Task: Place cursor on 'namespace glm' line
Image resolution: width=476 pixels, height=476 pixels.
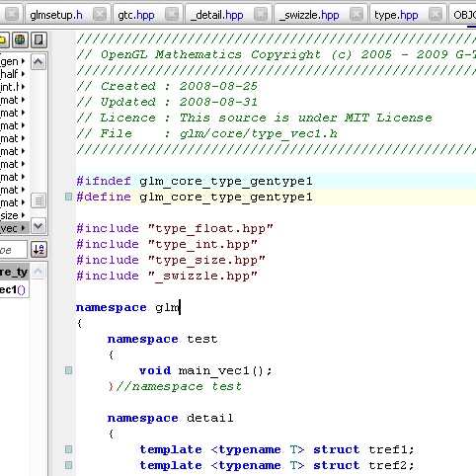Action: coord(128,307)
